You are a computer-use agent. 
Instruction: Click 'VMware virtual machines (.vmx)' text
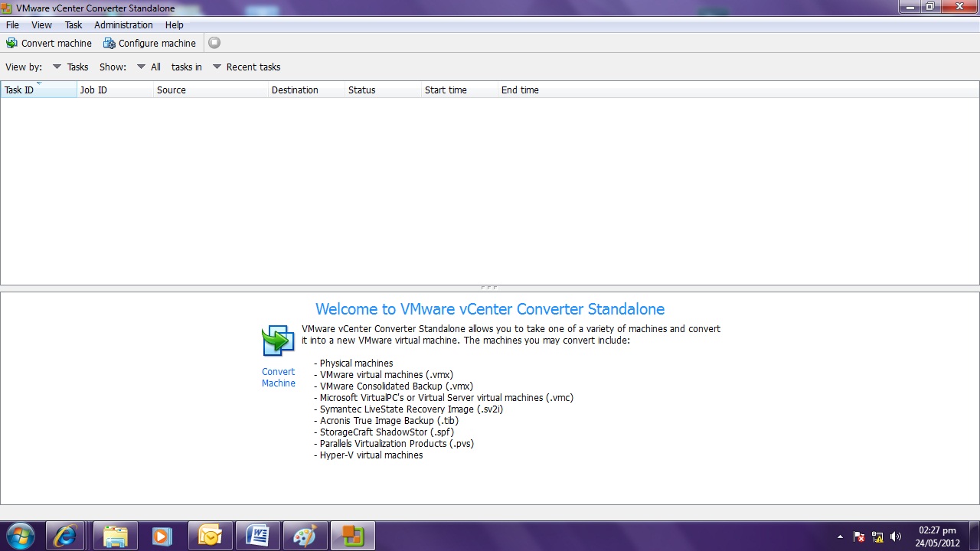[x=387, y=375]
